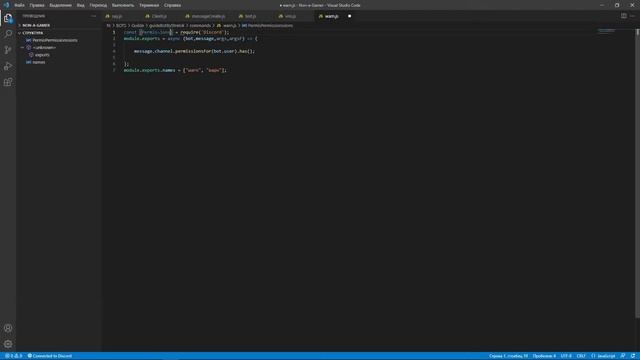Expand the NON-A-GAMER folder section
640x360 pixels.
click(x=59, y=25)
